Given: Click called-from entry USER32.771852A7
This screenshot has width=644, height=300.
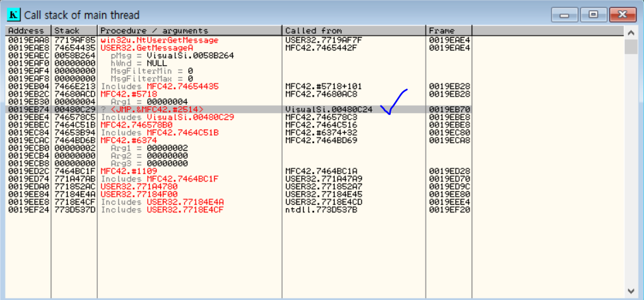Looking at the screenshot, I should point(324,186).
